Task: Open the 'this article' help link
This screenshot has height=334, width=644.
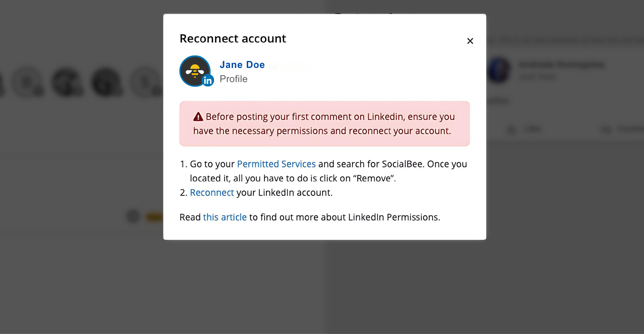Action: (x=225, y=217)
